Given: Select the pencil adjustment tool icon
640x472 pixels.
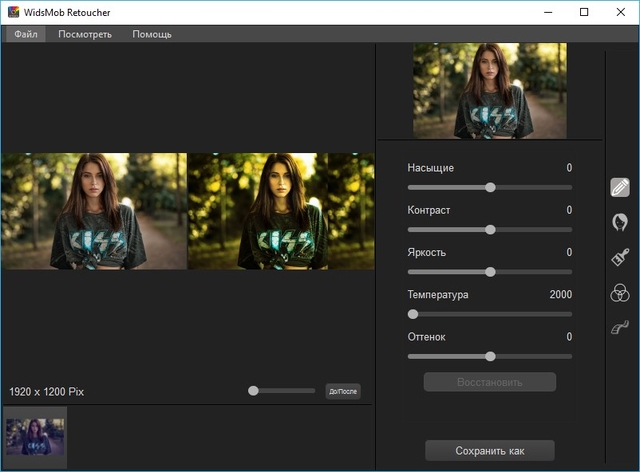Looking at the screenshot, I should point(620,187).
